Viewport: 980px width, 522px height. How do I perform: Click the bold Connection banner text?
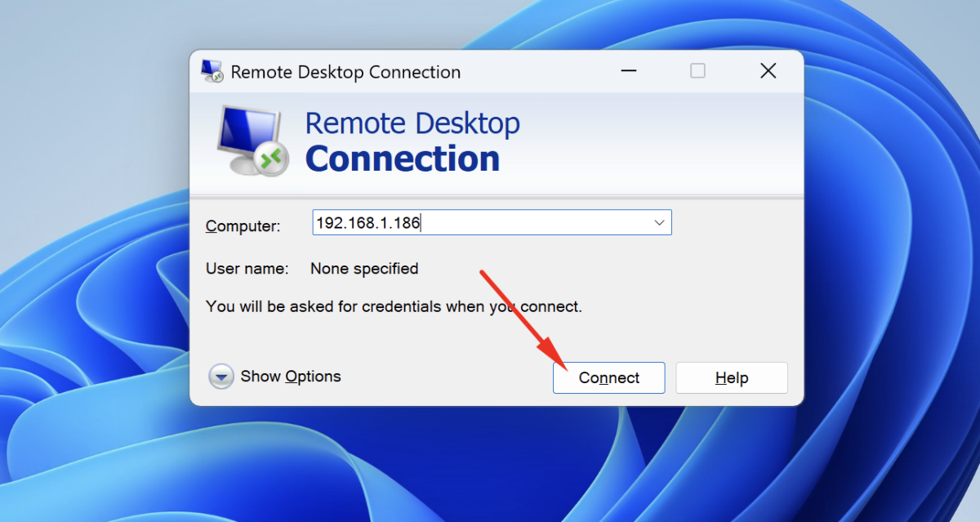(402, 158)
